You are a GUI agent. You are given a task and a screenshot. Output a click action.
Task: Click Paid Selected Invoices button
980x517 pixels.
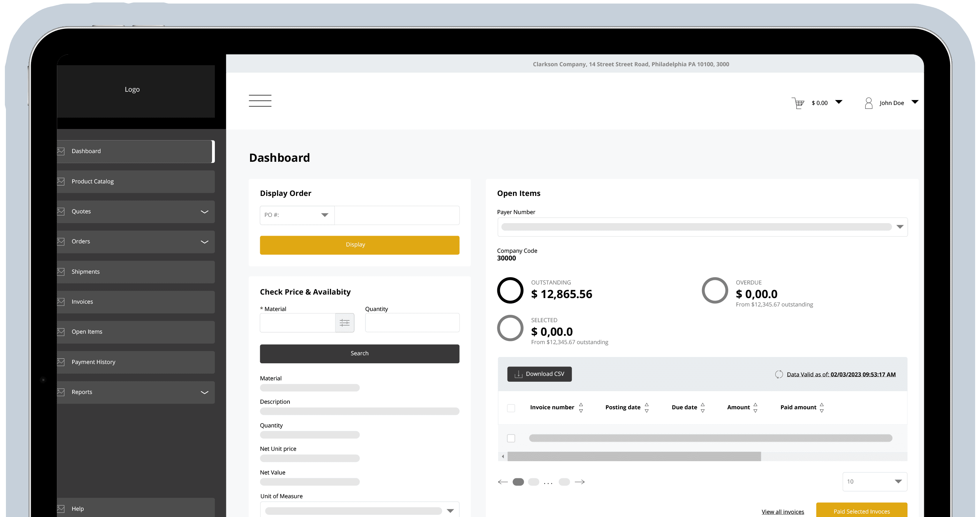point(861,510)
